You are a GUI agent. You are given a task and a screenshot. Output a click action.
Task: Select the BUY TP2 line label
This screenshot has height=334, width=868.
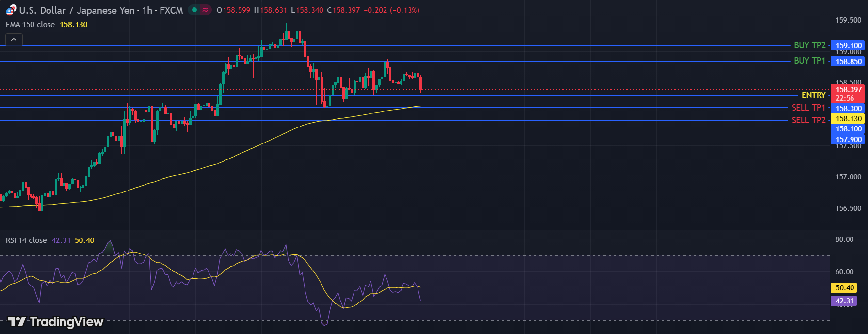(x=809, y=45)
